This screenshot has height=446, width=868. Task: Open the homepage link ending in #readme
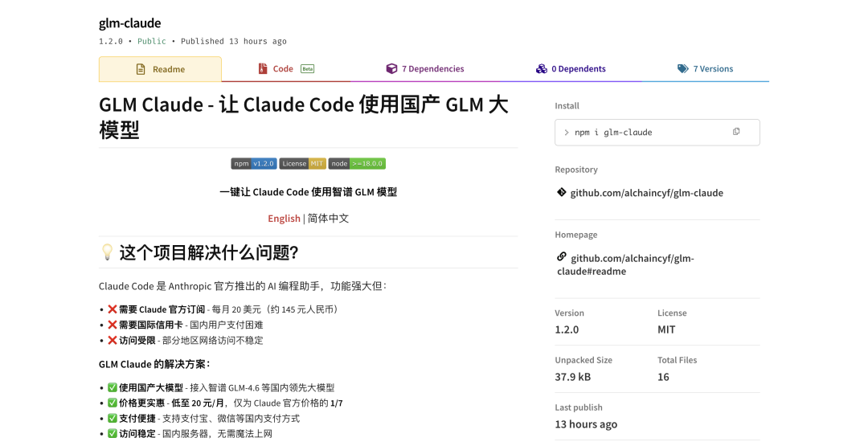[x=625, y=264]
